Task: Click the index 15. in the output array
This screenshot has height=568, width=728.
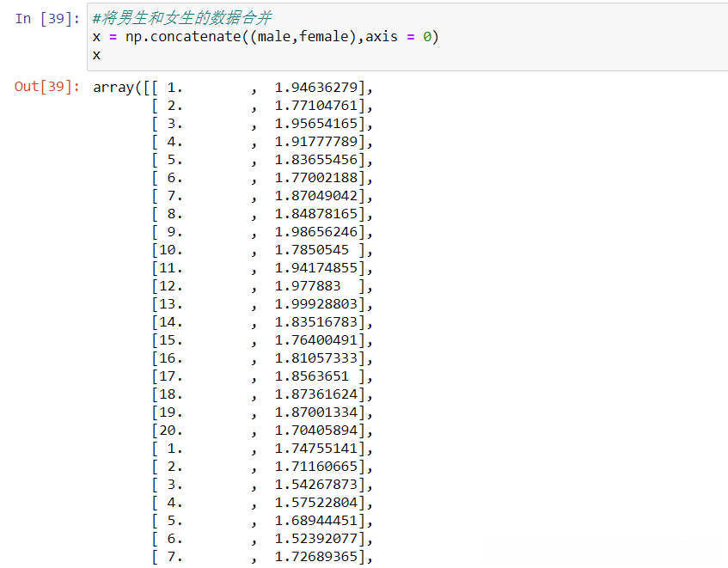Action: (x=171, y=340)
